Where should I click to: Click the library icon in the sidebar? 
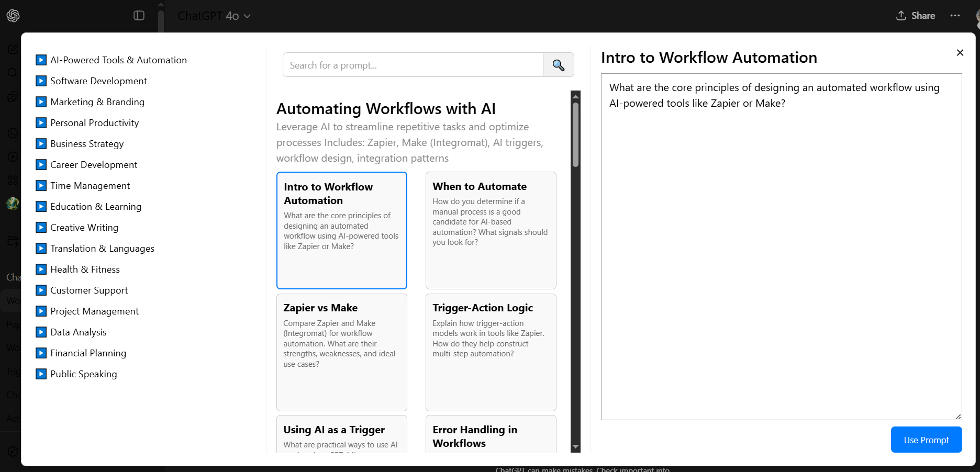[13, 96]
